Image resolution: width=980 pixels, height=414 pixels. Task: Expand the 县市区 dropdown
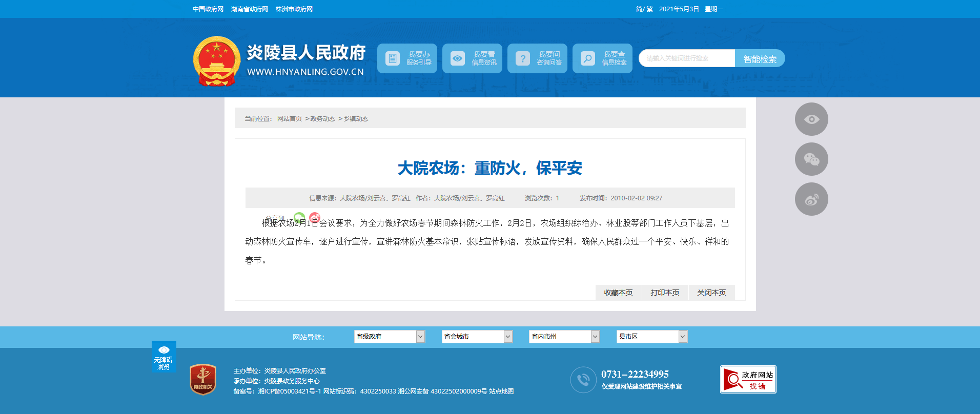click(x=651, y=337)
